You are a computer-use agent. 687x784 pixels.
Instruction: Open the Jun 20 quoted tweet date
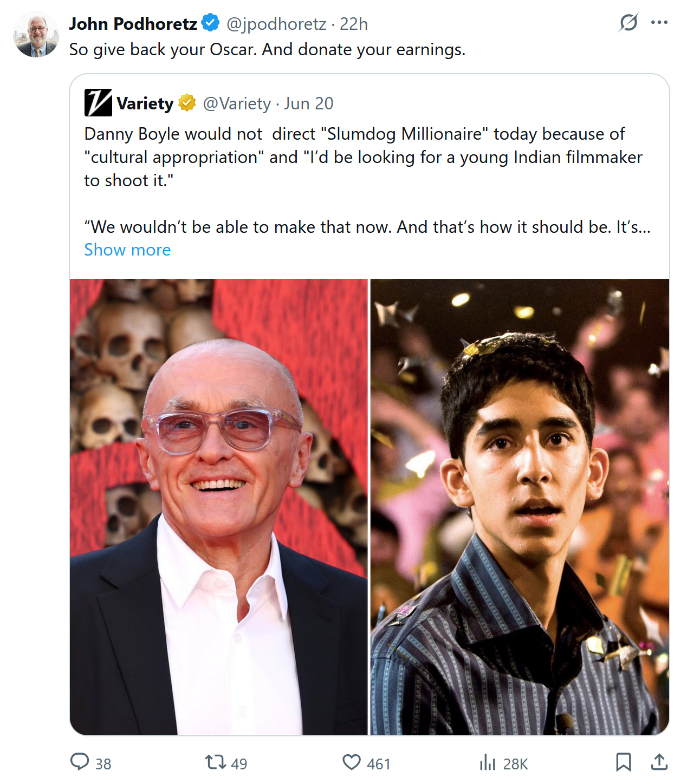(x=309, y=103)
